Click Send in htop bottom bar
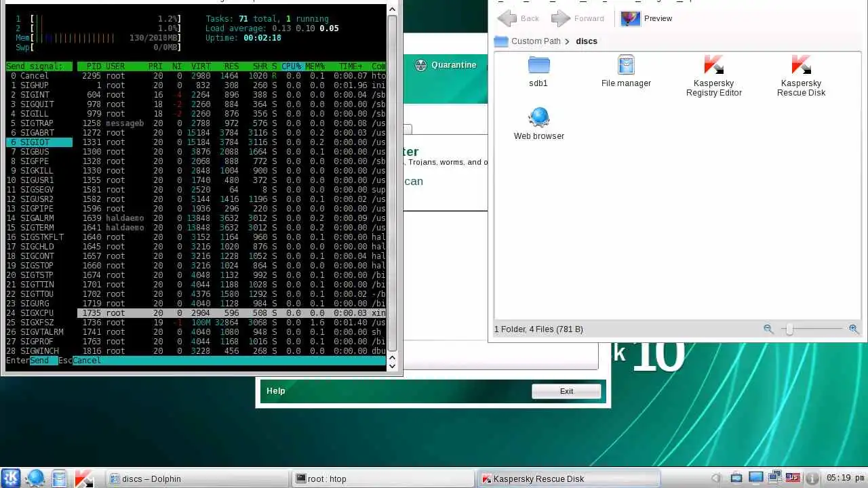Viewport: 868px width, 488px height. [x=39, y=361]
